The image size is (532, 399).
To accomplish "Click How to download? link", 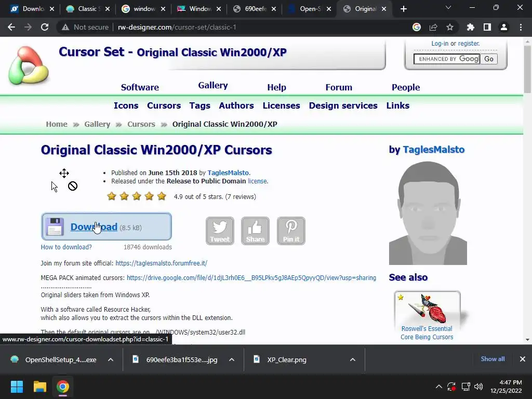I will [x=66, y=247].
